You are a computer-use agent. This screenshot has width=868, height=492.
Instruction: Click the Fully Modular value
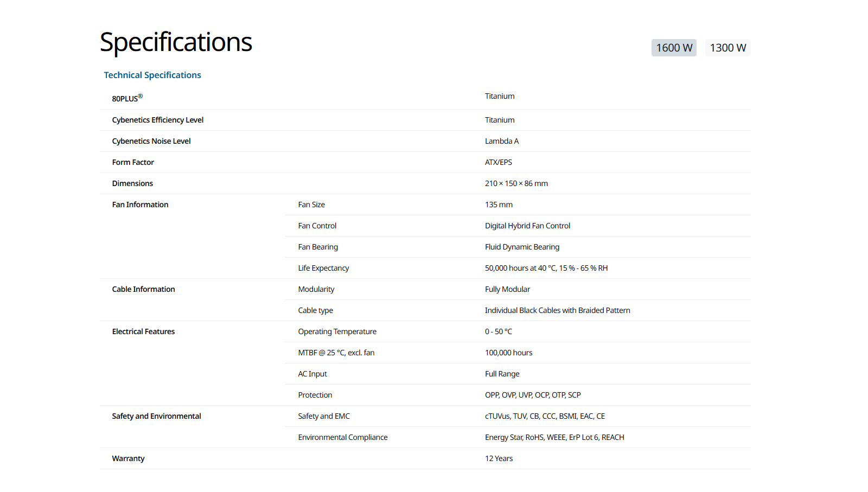click(x=507, y=289)
